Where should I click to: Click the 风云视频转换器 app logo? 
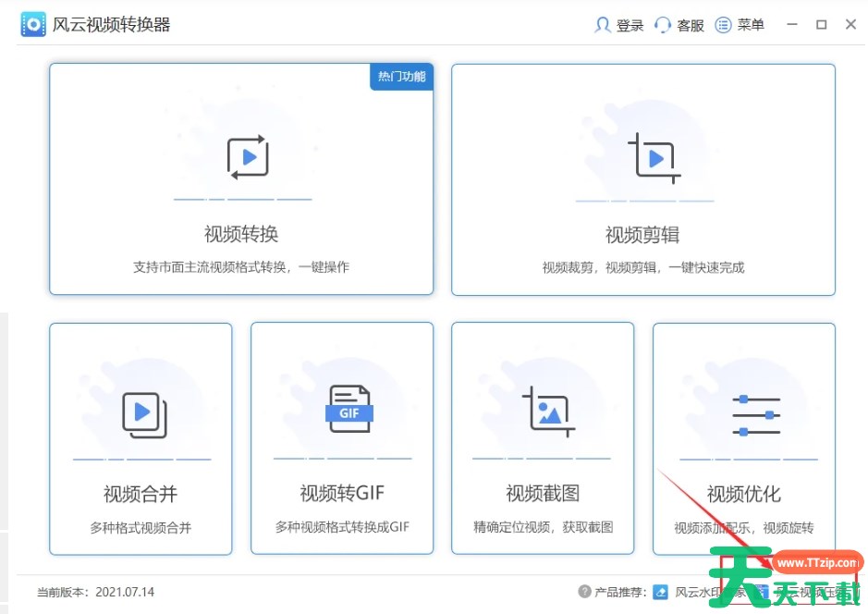click(x=33, y=25)
